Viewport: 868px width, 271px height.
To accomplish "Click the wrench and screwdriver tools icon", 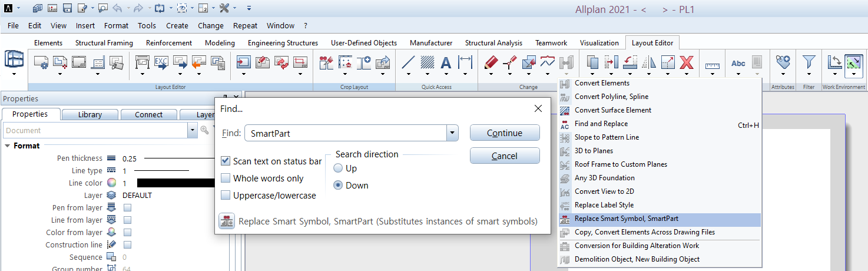I will (x=224, y=8).
